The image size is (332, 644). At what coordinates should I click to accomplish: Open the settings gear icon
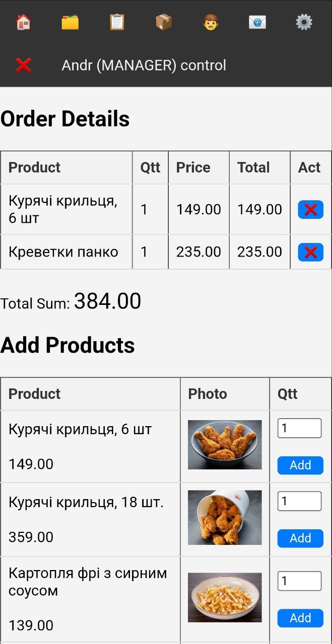(x=304, y=22)
